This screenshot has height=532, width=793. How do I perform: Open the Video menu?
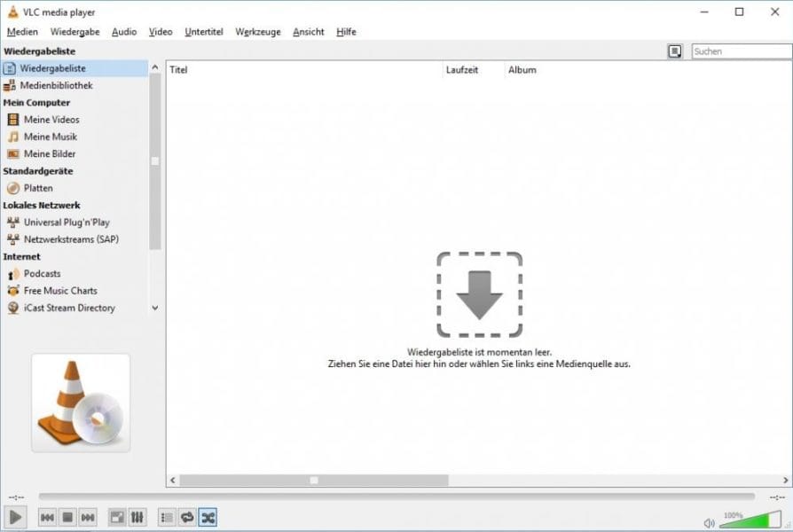(x=161, y=32)
